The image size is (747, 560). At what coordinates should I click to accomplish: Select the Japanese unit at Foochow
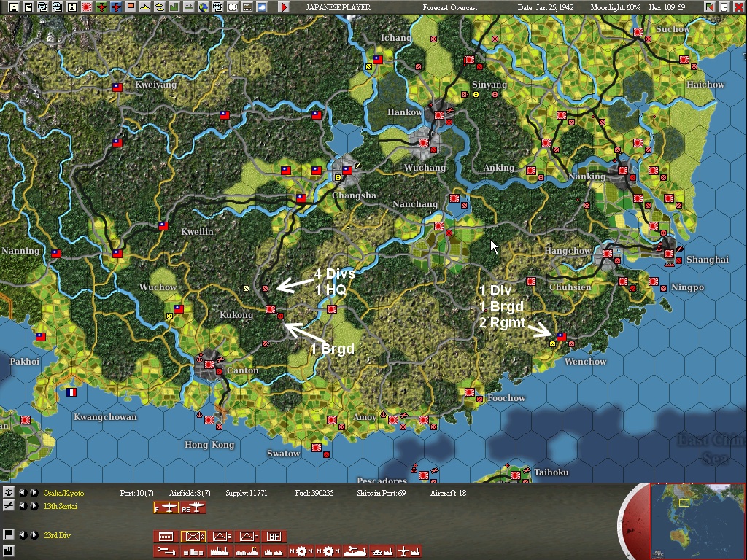pos(470,392)
